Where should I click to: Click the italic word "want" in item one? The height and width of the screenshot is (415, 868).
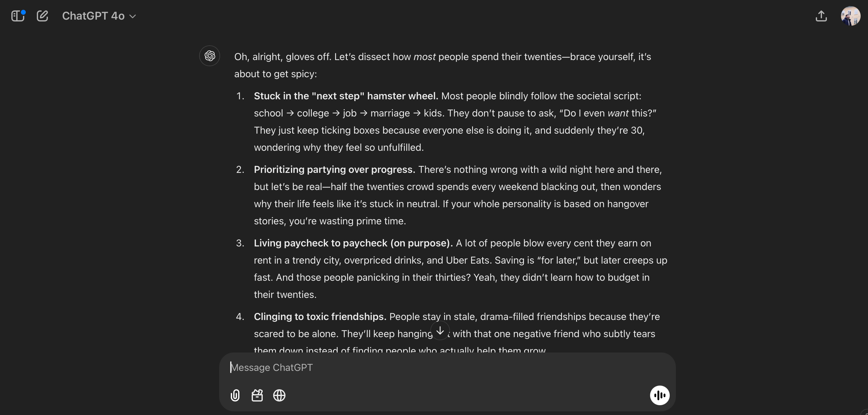tap(618, 113)
